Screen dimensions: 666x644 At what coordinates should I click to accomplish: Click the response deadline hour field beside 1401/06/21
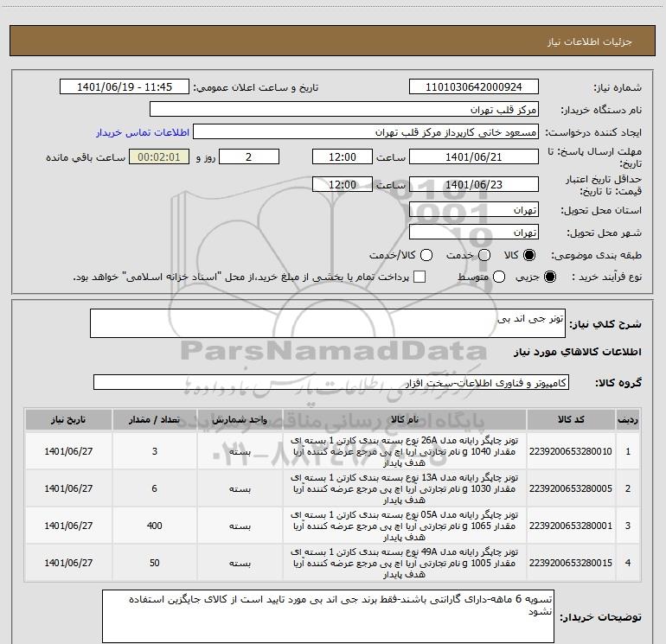pos(343,156)
